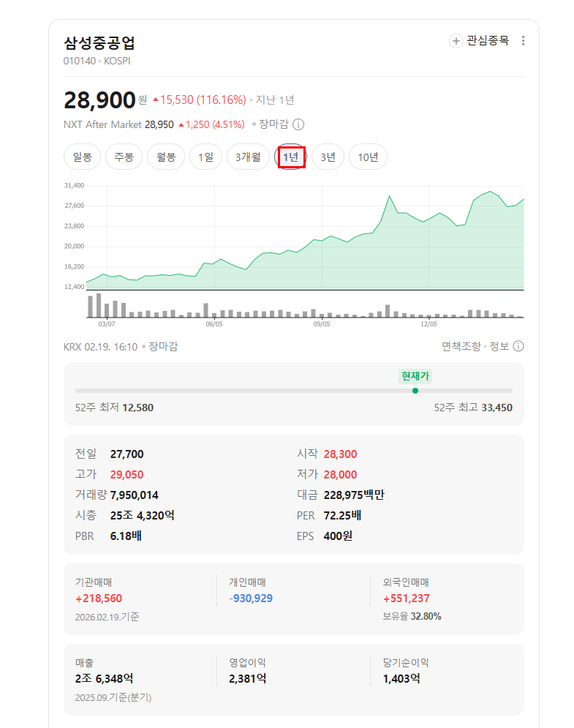
Task: Switch chart to 1년 range
Action: click(x=291, y=157)
